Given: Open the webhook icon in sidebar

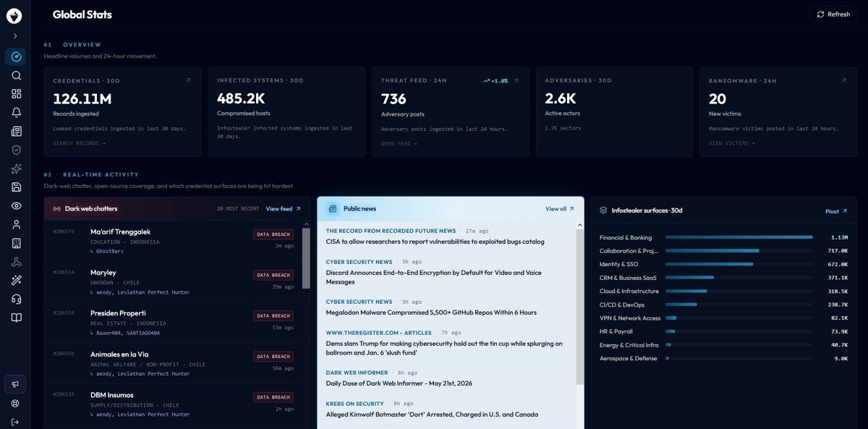Looking at the screenshot, I should [x=16, y=262].
